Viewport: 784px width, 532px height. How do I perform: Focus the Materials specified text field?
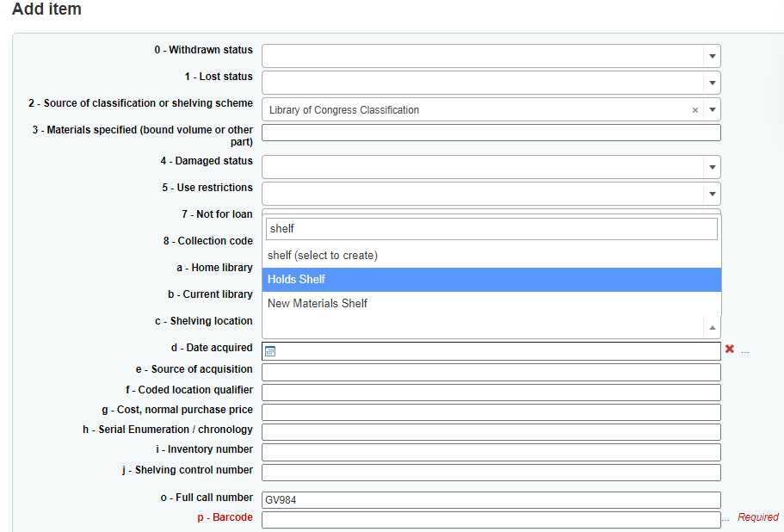[x=491, y=133]
